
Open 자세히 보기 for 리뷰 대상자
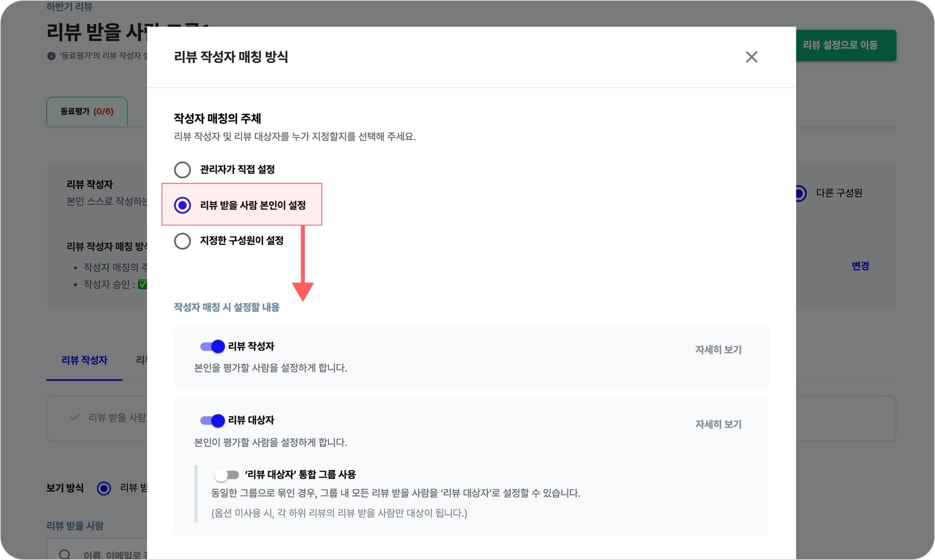pos(718,424)
